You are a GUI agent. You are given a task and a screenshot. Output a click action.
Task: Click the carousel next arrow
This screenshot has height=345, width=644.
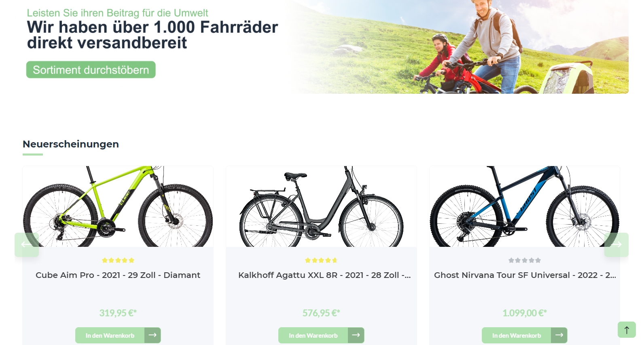(x=616, y=244)
